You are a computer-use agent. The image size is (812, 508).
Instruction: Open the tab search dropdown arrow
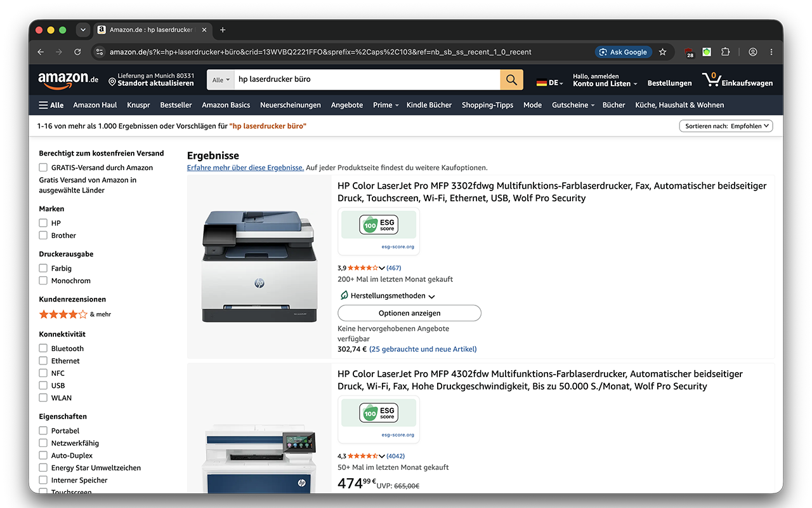pyautogui.click(x=82, y=30)
